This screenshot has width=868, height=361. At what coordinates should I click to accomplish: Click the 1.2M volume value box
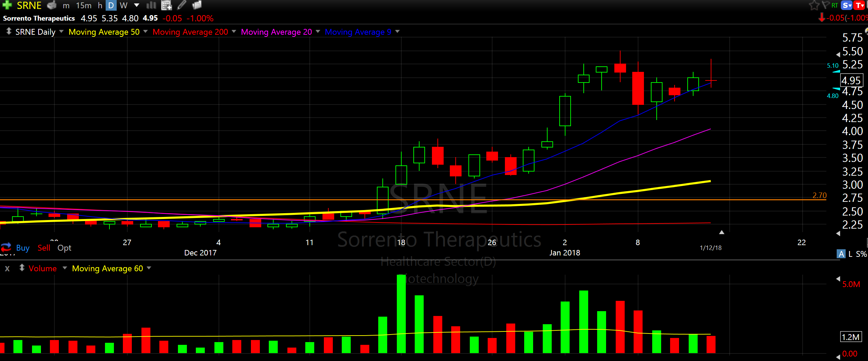851,337
